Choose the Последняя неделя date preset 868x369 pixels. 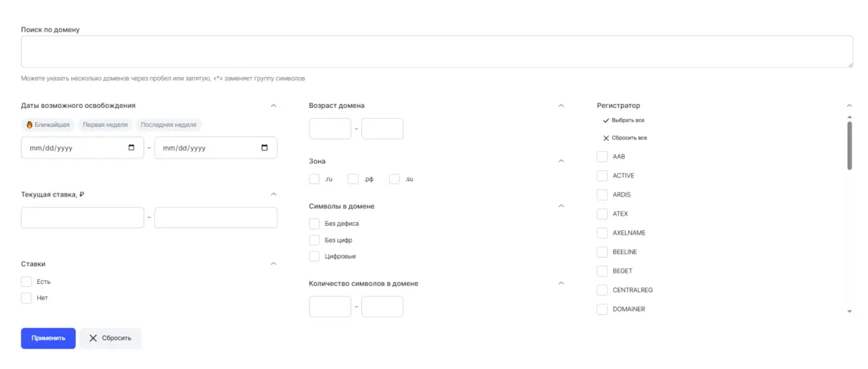[169, 125]
